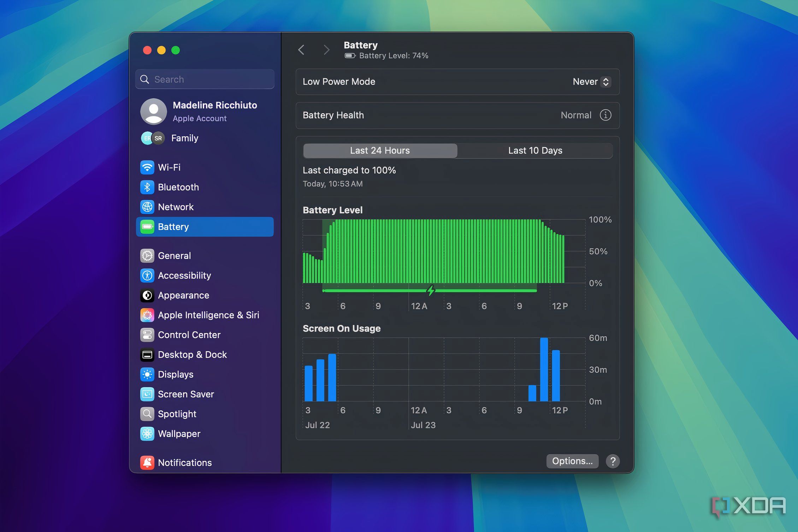Show Battery Health info icon
The width and height of the screenshot is (798, 532).
point(605,115)
